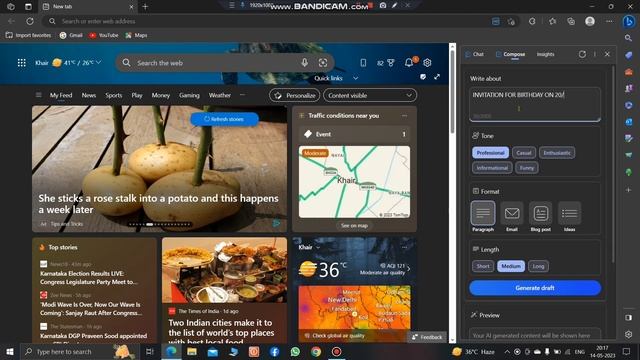The width and height of the screenshot is (640, 360).
Task: Open sidebar search magnifier icon
Action: (x=629, y=38)
